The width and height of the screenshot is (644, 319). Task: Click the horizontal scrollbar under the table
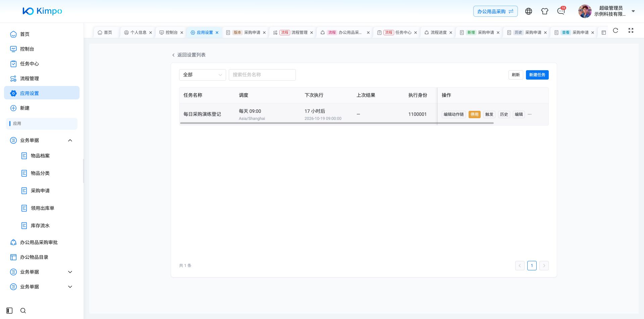337,123
